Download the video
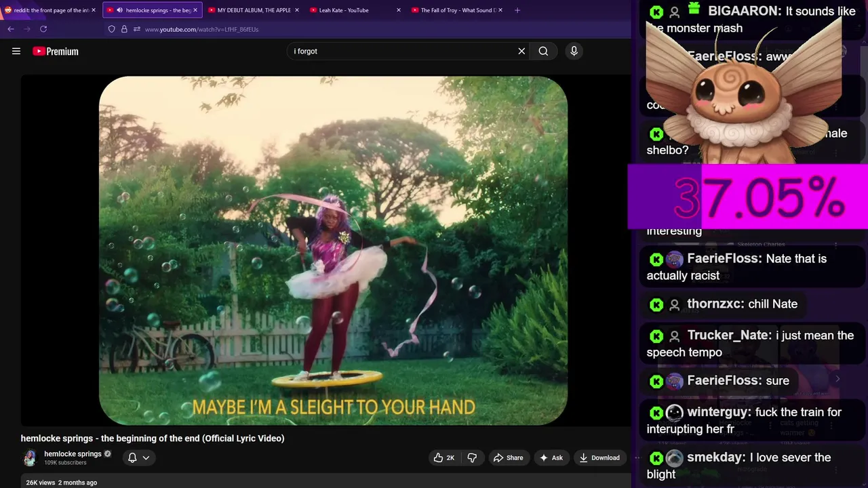 (599, 457)
